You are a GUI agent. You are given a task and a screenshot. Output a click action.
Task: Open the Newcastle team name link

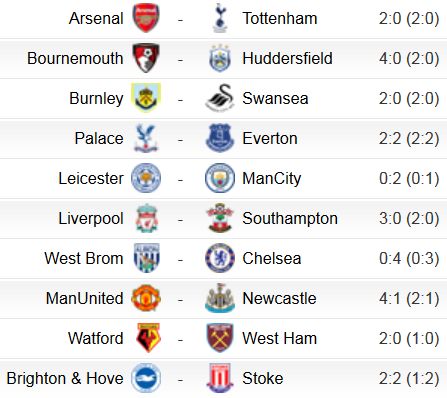pos(279,298)
